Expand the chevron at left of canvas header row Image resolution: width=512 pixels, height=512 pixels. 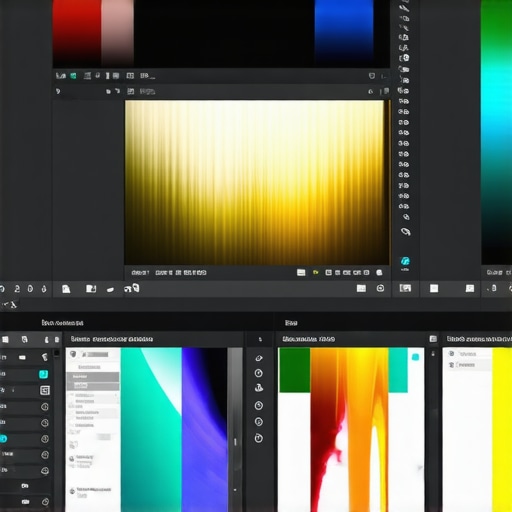(58, 91)
